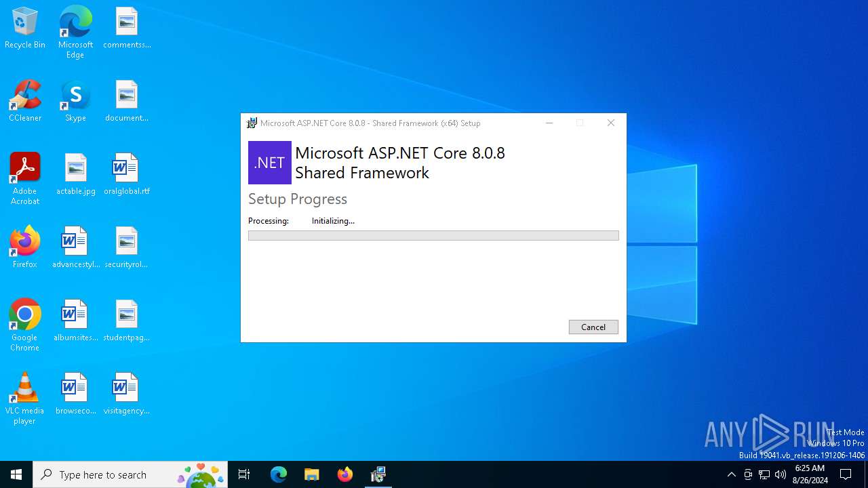Select the securityrol image file
The width and height of the screenshot is (868, 488).
[127, 248]
